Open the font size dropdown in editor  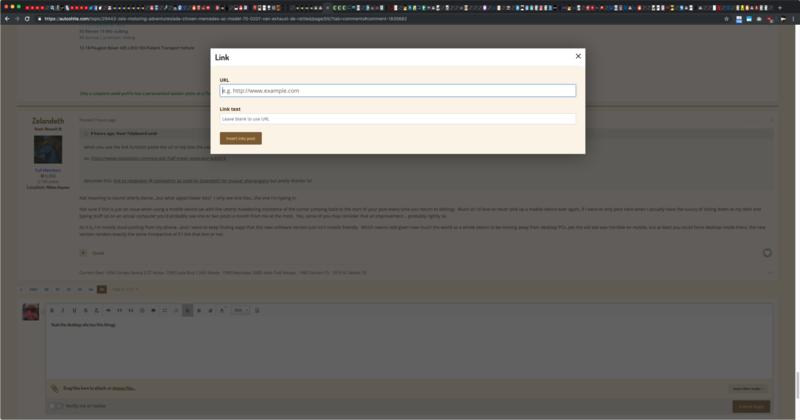[x=240, y=311]
